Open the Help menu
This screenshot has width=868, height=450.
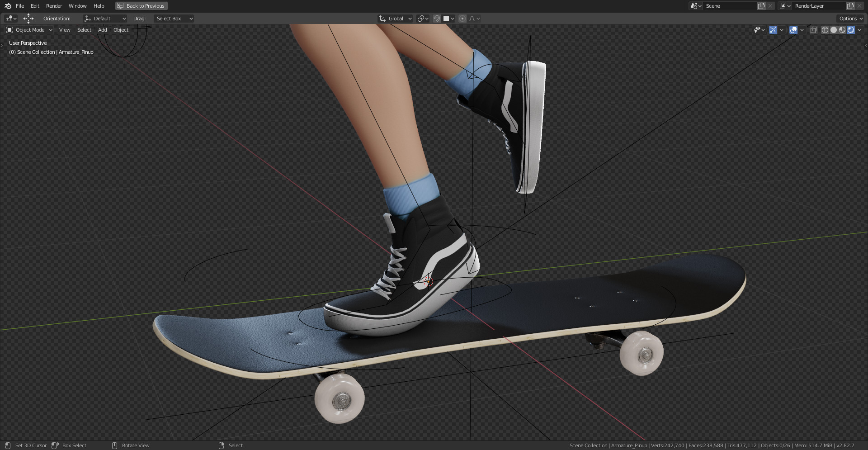[99, 6]
